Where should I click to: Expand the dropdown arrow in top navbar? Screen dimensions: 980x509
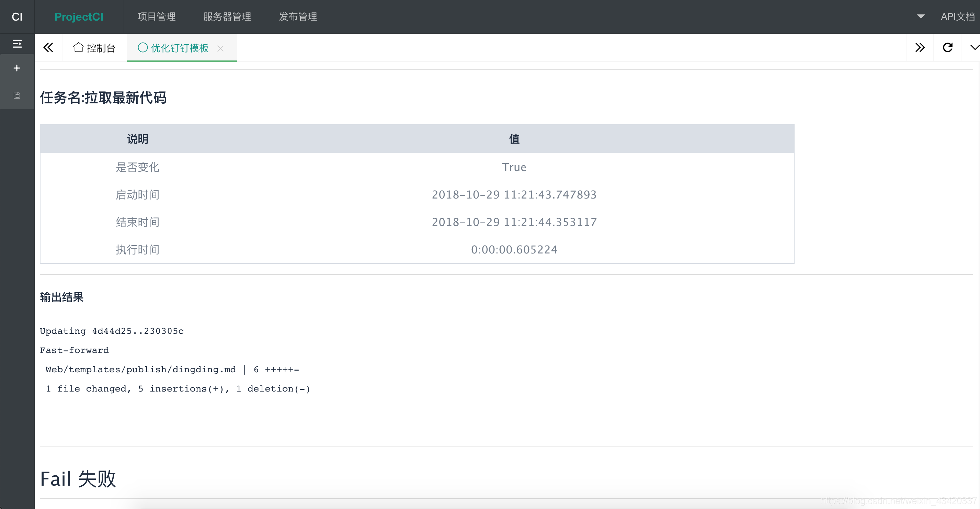(919, 16)
